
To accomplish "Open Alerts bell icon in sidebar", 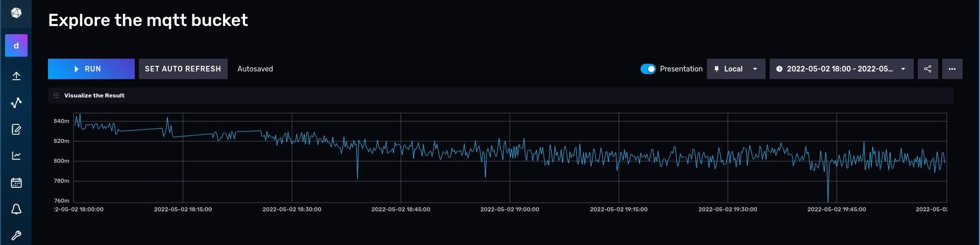I will tap(16, 209).
